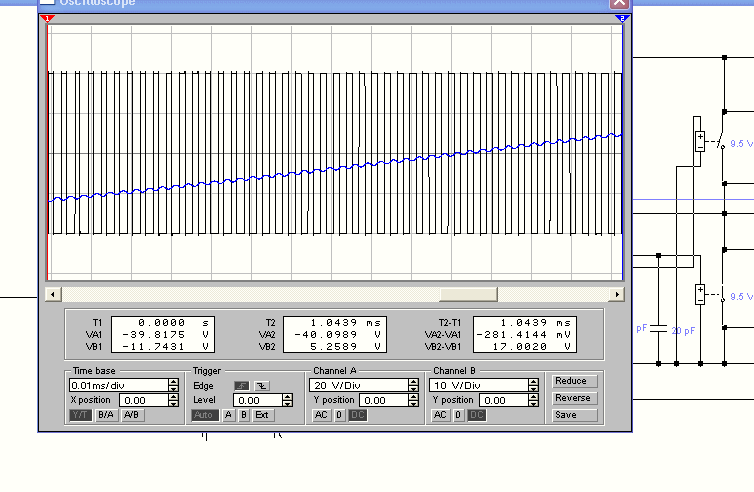Select A/B display mode

point(131,415)
